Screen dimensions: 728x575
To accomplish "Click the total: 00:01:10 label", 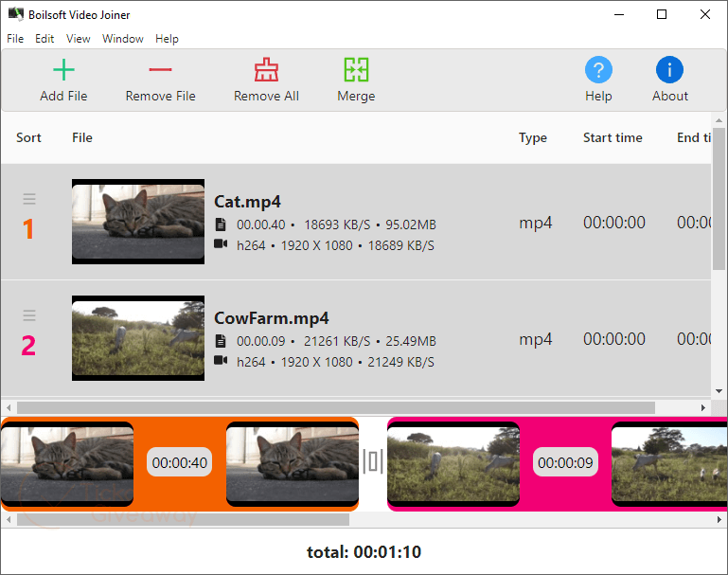I will click(x=364, y=551).
